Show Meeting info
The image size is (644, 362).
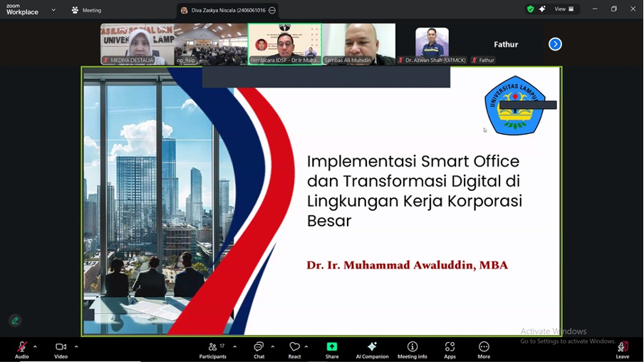tap(412, 348)
